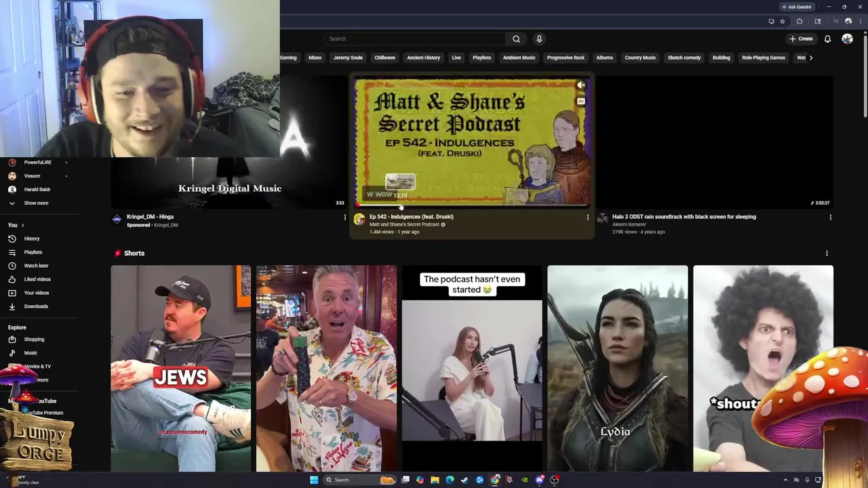The height and width of the screenshot is (488, 868).
Task: Click the Chrome profile avatar in toolbar
Action: 848,22
